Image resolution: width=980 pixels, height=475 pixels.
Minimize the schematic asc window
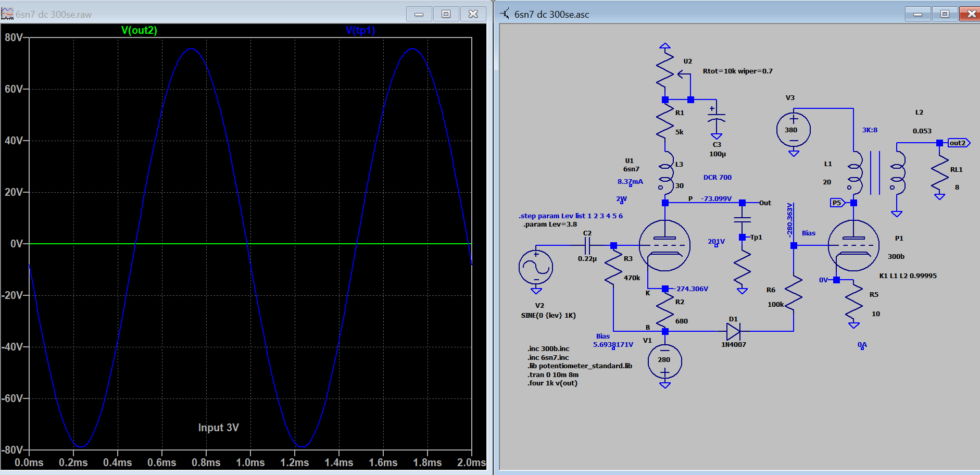pyautogui.click(x=918, y=14)
